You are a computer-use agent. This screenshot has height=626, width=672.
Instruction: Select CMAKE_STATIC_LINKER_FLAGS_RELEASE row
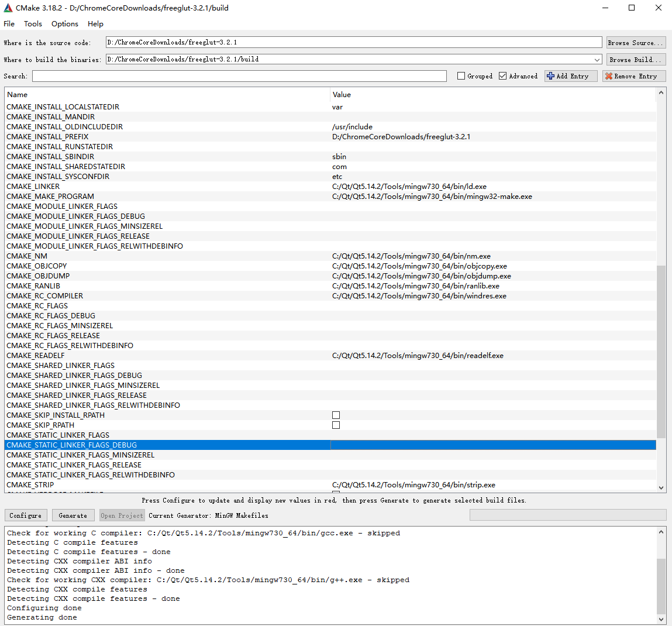click(330, 465)
